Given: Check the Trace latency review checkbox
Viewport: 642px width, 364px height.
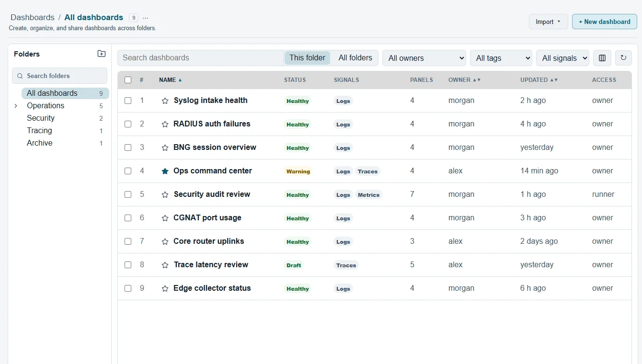Looking at the screenshot, I should point(128,265).
